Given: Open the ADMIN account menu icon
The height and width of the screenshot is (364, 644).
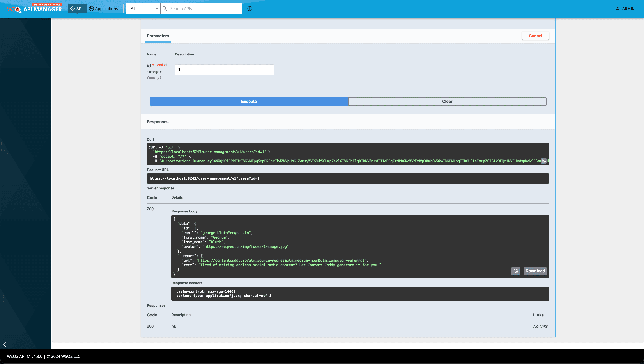Looking at the screenshot, I should click(x=617, y=8).
